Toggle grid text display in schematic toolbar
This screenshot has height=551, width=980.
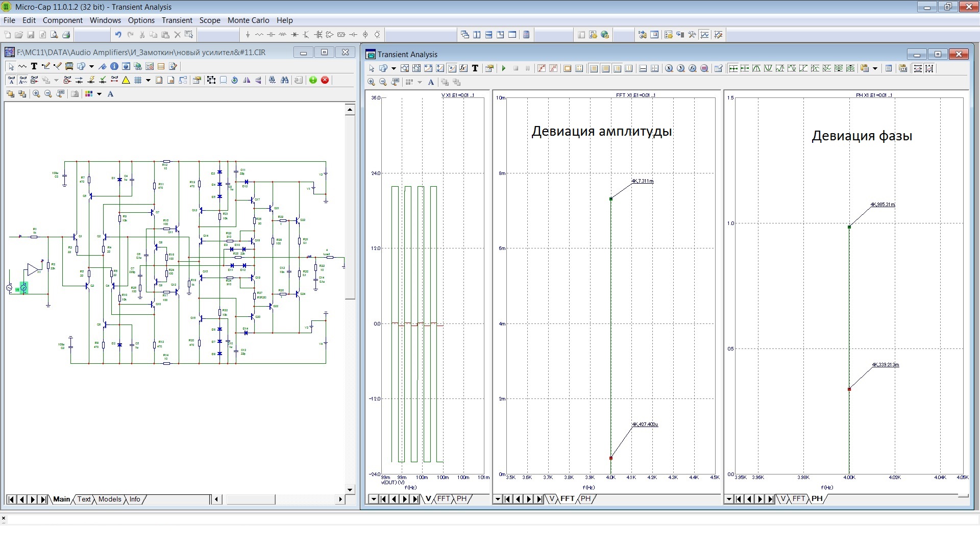(11, 80)
